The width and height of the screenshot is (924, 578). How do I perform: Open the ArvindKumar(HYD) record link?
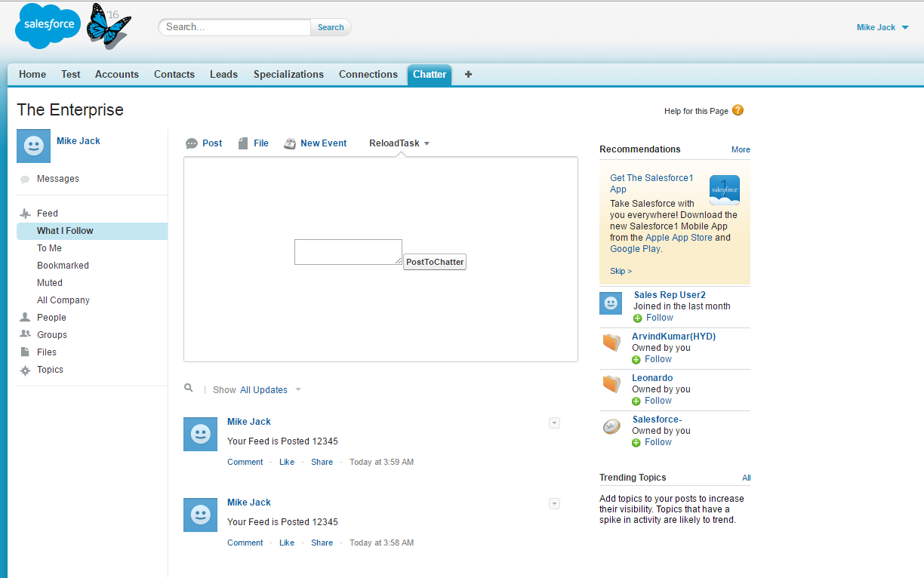[673, 337]
